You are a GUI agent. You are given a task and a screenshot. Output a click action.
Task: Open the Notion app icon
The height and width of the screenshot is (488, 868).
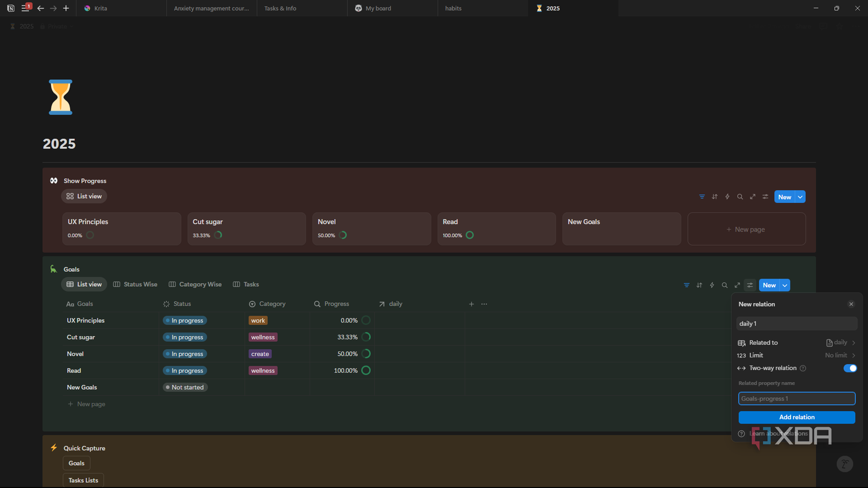coord(10,8)
